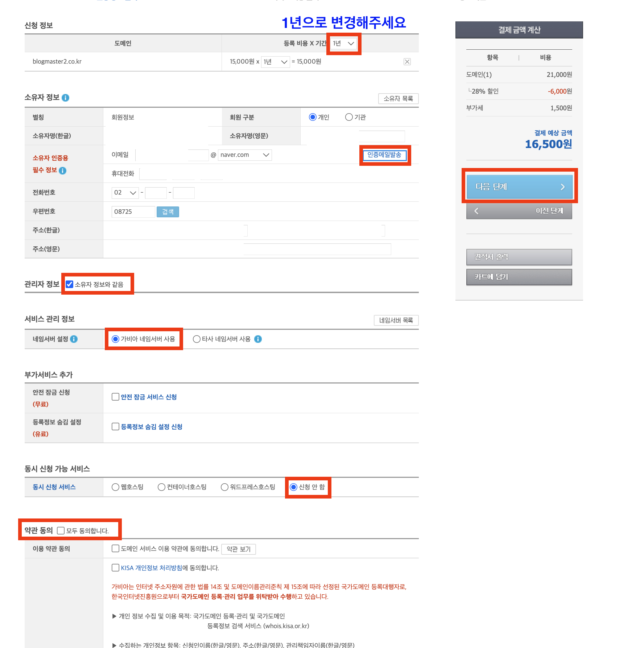Viewport: 644px width, 648px height.
Task: Click info icon next to 네임서버 설정
Action: (x=74, y=339)
